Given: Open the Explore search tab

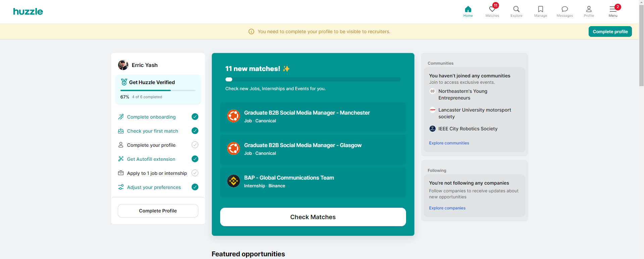Looking at the screenshot, I should click(516, 11).
